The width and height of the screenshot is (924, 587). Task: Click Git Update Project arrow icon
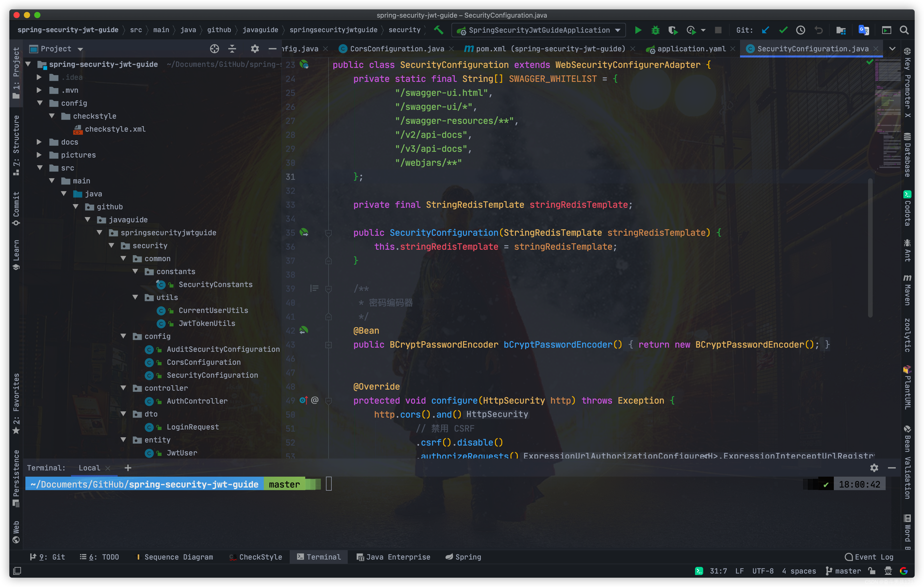[765, 30]
